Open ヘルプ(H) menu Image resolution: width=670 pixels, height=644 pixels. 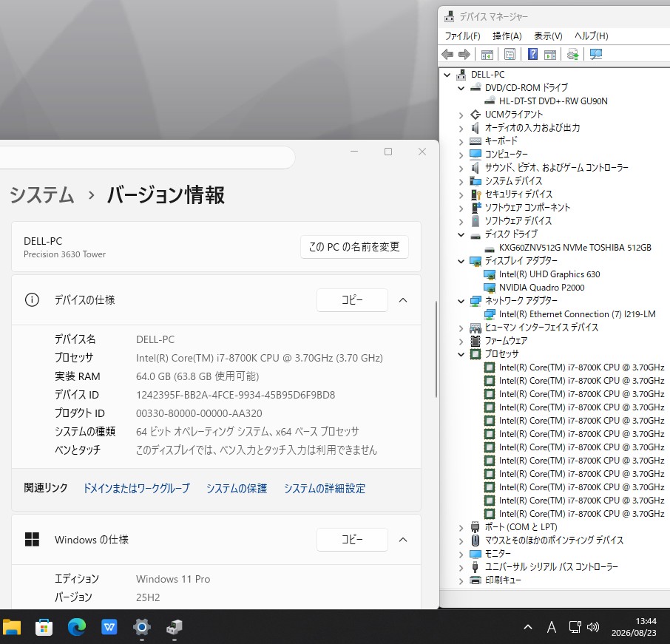point(592,36)
